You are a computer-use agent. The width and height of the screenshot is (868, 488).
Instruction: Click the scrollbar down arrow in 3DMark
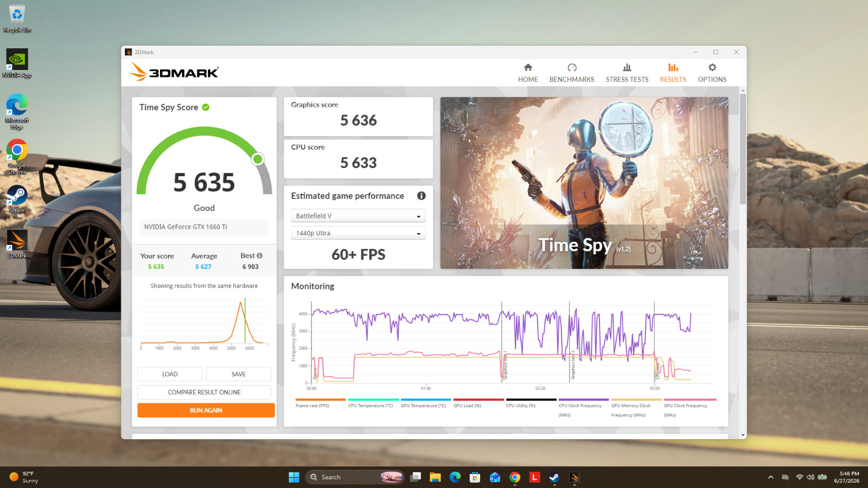coord(743,435)
